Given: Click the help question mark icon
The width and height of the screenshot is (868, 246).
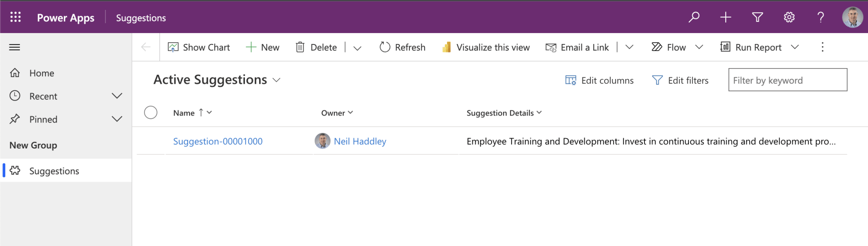Looking at the screenshot, I should pyautogui.click(x=821, y=18).
